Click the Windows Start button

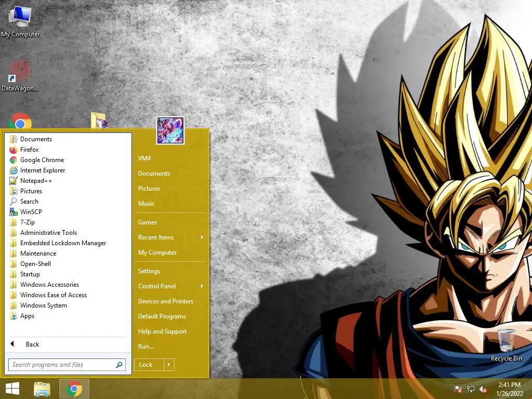pos(12,389)
